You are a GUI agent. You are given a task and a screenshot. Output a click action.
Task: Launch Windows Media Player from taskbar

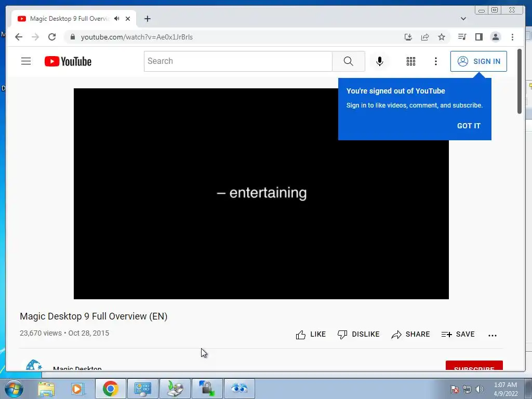[x=77, y=389]
